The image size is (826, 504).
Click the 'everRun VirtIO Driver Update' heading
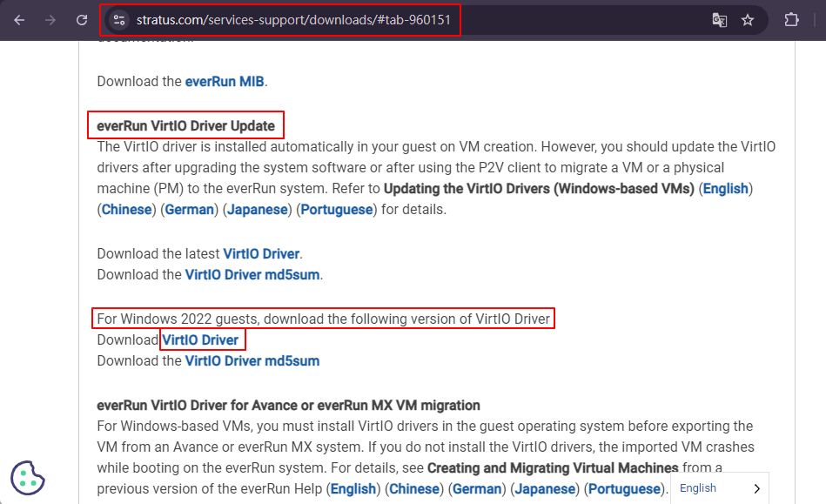185,126
